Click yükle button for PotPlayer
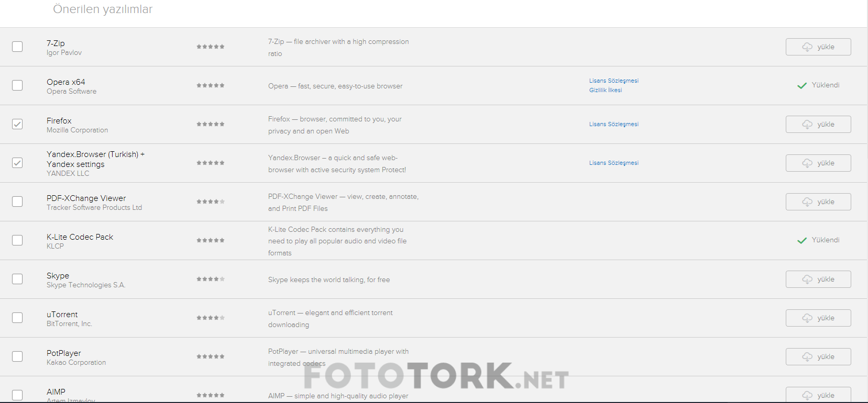The image size is (868, 403). 818,356
